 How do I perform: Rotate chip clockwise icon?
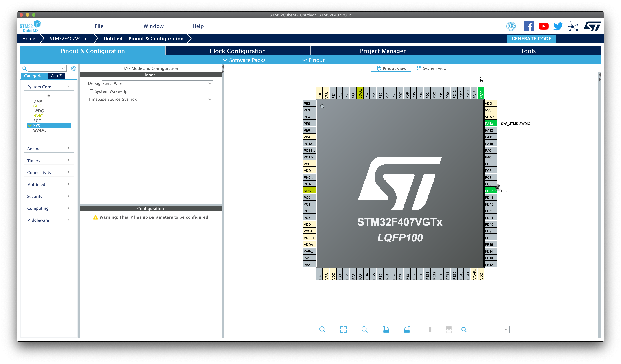coord(386,329)
